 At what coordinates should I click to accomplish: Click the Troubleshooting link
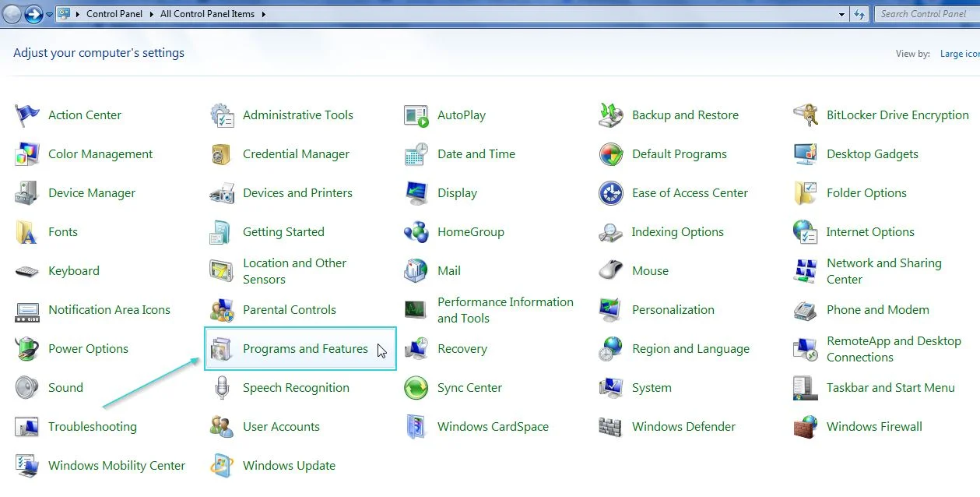tap(92, 427)
